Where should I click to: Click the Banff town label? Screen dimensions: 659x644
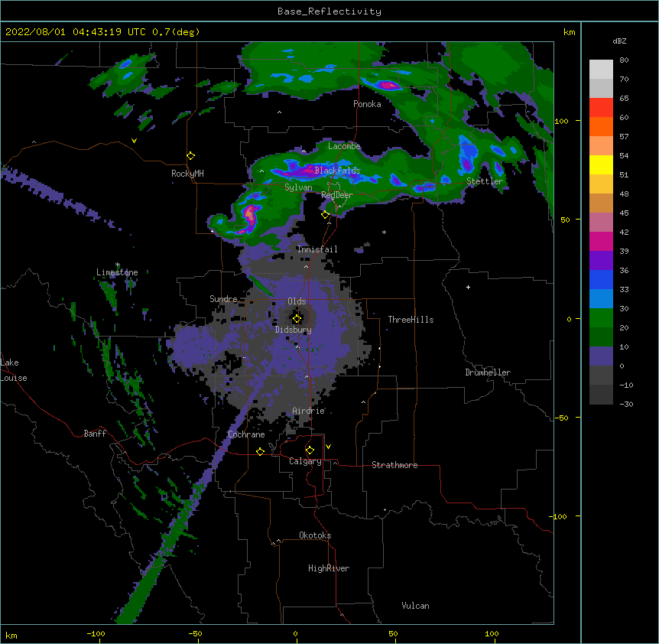coord(95,434)
